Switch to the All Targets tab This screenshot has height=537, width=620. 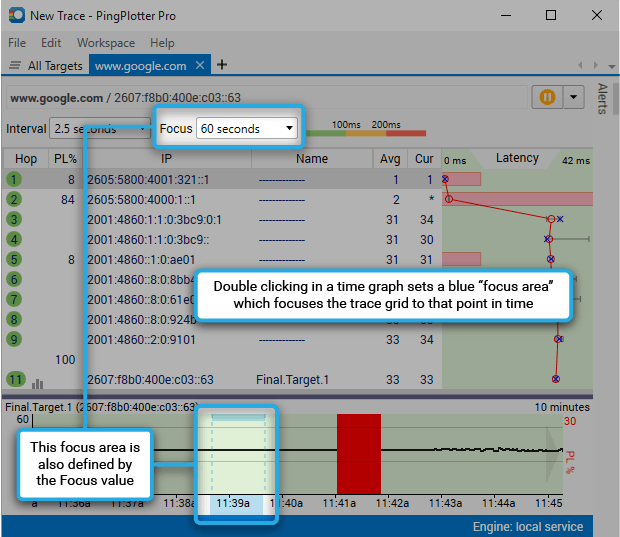[47, 66]
